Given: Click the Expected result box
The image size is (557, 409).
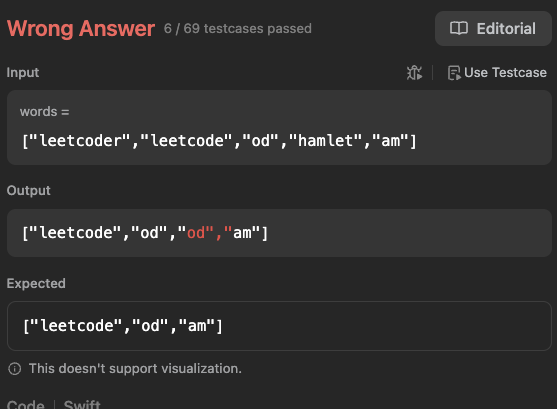Looking at the screenshot, I should point(279,326).
